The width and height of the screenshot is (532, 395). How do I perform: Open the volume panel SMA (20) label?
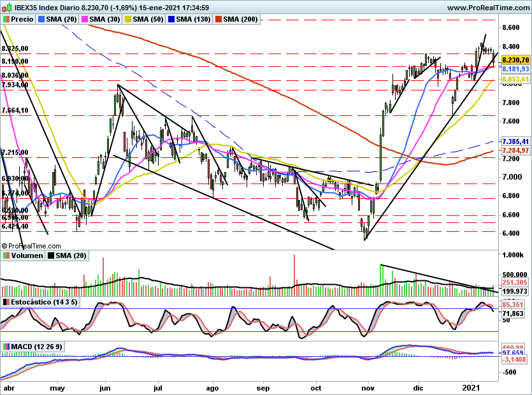click(71, 255)
